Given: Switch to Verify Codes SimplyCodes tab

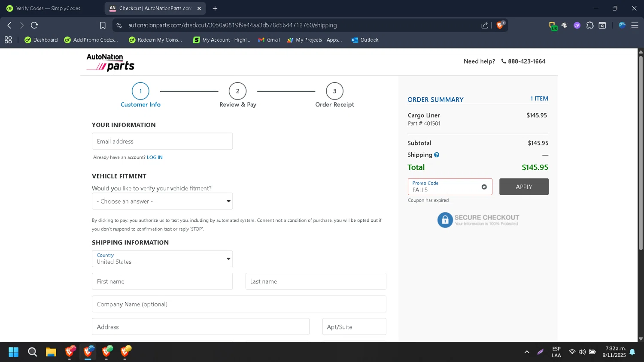Looking at the screenshot, I should (x=49, y=8).
